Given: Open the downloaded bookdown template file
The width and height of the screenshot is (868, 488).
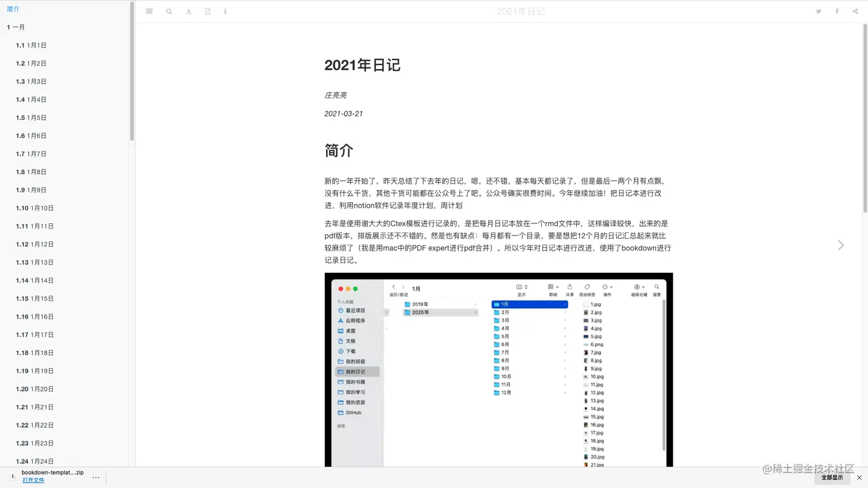Looking at the screenshot, I should 33,481.
